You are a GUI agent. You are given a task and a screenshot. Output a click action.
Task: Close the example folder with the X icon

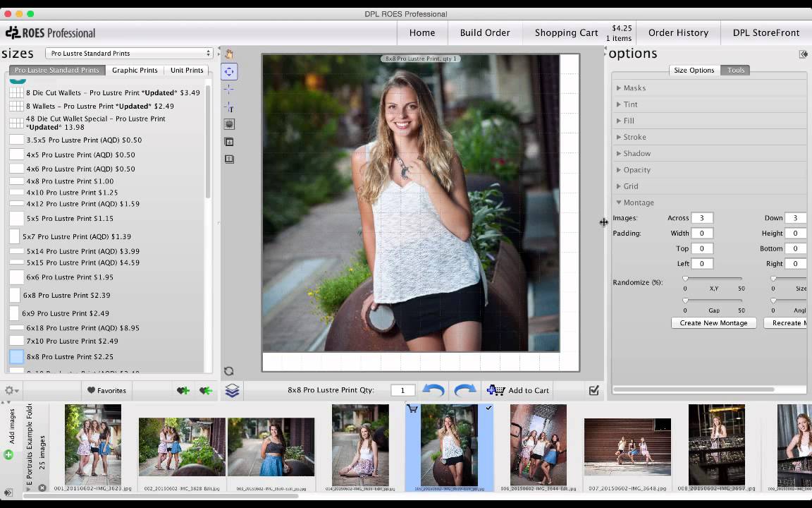[42, 488]
